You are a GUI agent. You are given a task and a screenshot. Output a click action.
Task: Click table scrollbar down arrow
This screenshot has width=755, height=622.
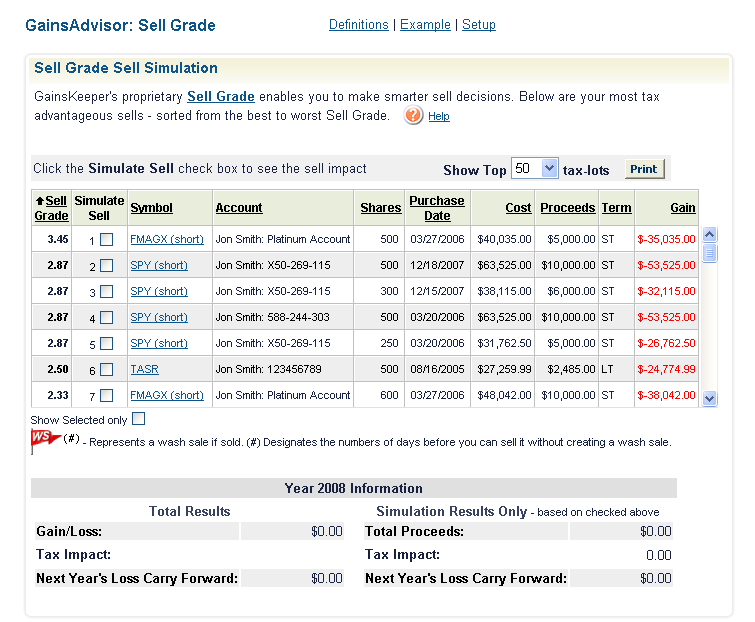coord(710,399)
